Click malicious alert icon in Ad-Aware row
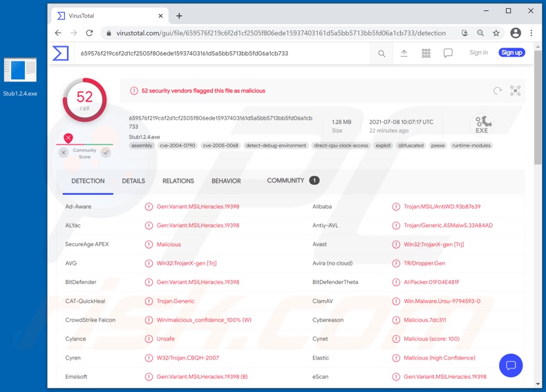 pyautogui.click(x=149, y=207)
